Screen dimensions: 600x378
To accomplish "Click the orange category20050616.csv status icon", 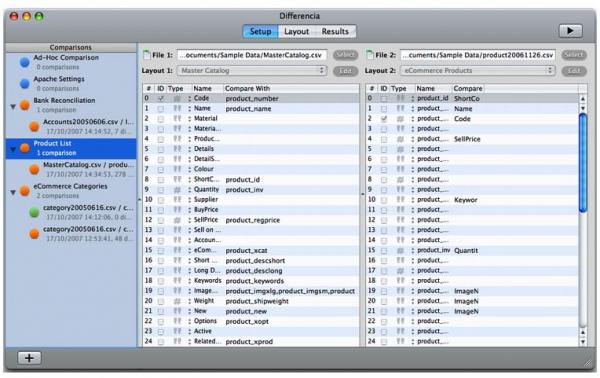I will 34,233.
